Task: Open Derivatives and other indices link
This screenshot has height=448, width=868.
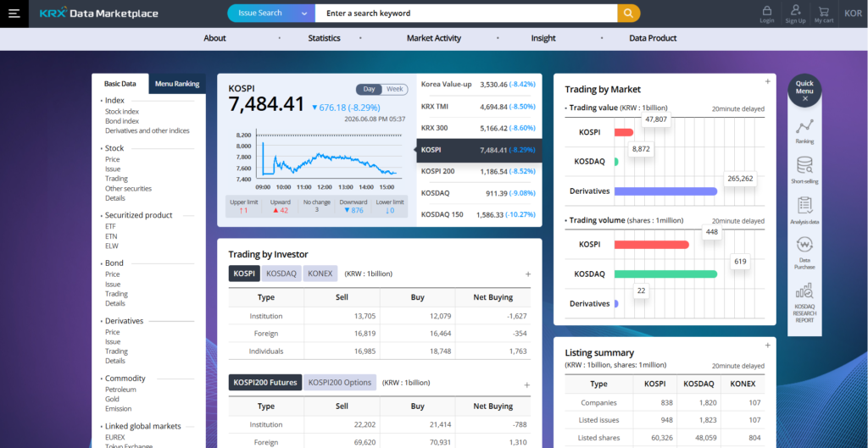Action: point(147,131)
